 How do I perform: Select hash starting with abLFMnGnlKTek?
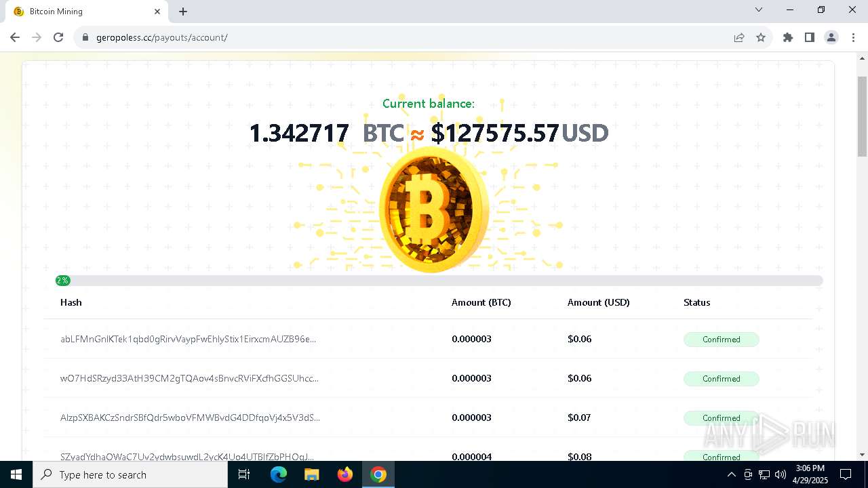click(188, 339)
